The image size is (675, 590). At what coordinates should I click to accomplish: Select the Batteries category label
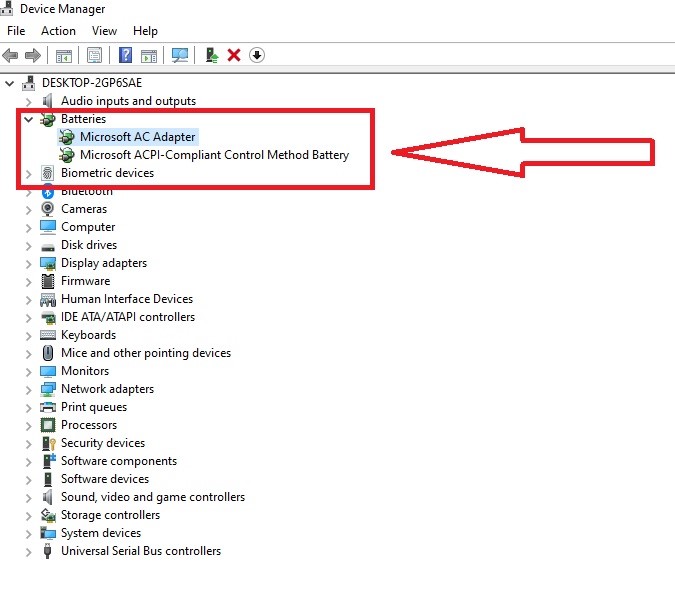click(x=84, y=119)
